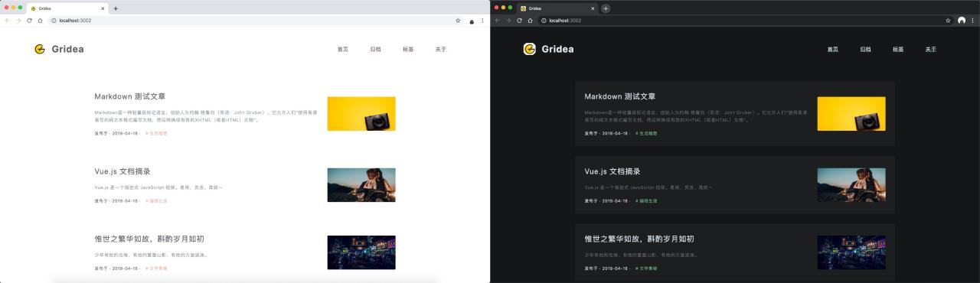
Task: Click the green tag under Vue.js post, dark window
Action: click(x=646, y=201)
